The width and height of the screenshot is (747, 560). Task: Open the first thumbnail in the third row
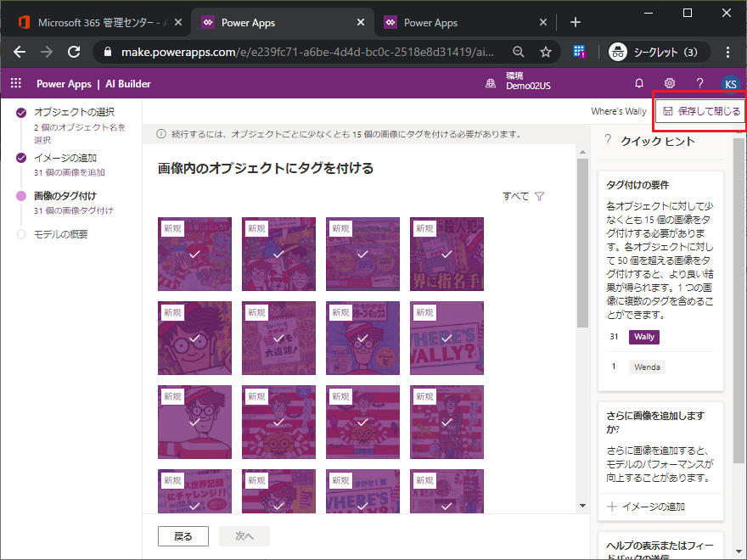coord(195,422)
